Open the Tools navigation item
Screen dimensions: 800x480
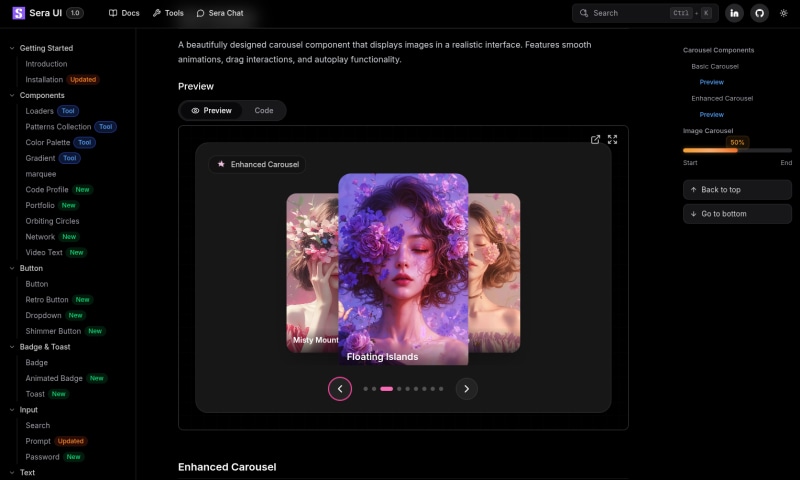point(168,13)
